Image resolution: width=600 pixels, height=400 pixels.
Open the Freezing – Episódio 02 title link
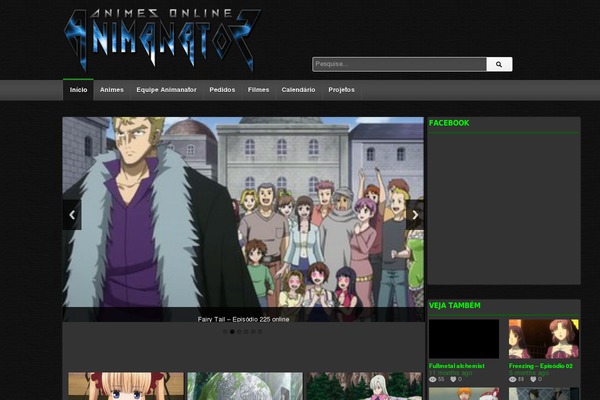click(x=541, y=366)
